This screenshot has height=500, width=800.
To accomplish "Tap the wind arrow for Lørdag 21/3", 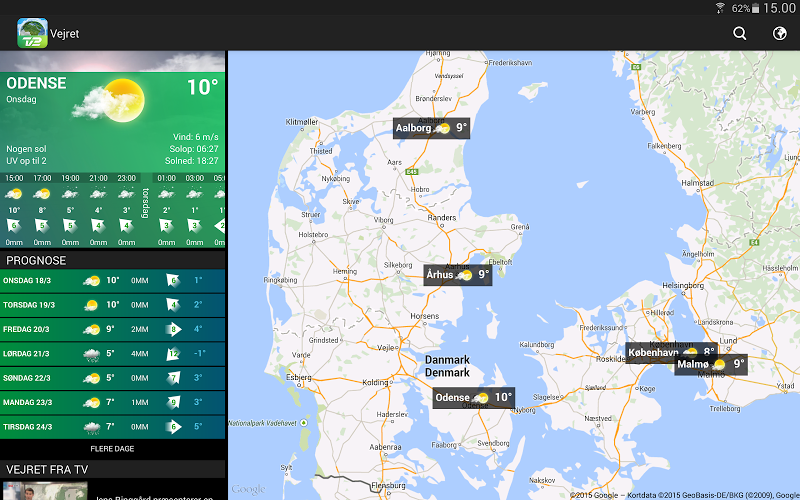I will click(173, 354).
